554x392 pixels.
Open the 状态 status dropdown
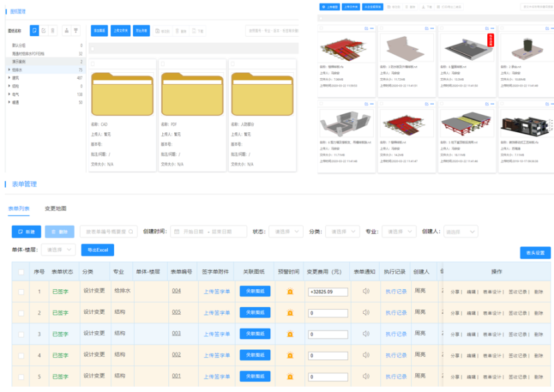[x=286, y=232]
